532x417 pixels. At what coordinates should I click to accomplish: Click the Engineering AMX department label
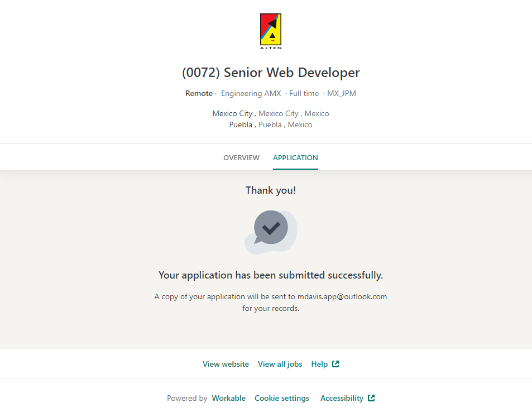251,93
